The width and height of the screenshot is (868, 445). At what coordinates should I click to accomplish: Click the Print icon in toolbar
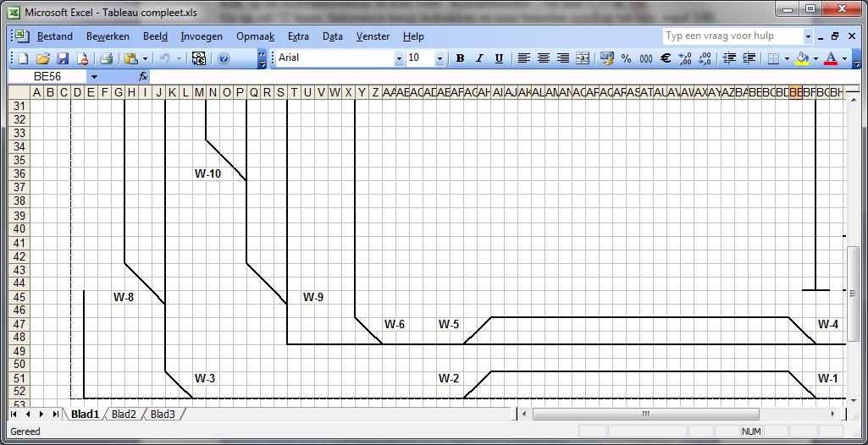(x=107, y=58)
